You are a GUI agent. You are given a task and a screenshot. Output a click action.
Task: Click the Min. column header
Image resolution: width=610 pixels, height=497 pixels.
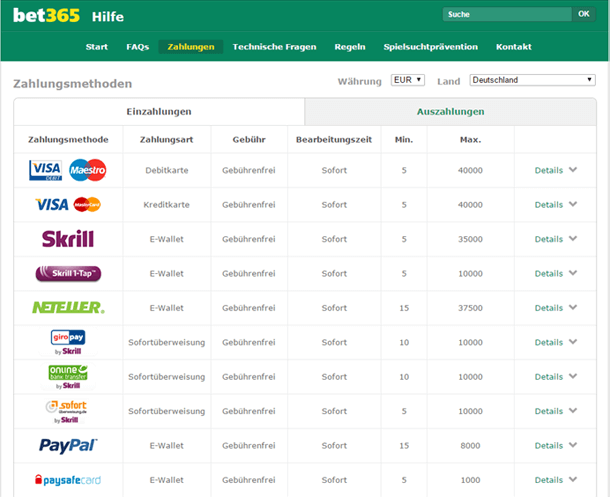[x=404, y=140]
